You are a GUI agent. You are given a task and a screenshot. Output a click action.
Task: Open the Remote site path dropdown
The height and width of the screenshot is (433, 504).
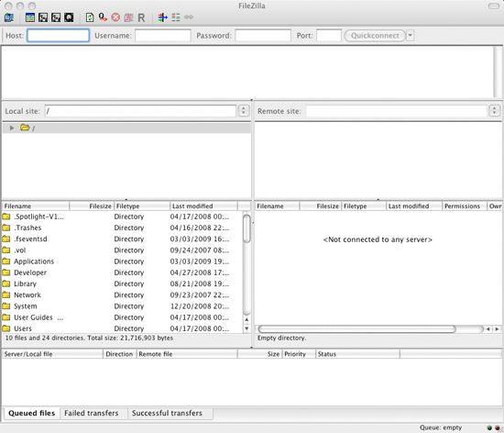pos(494,111)
